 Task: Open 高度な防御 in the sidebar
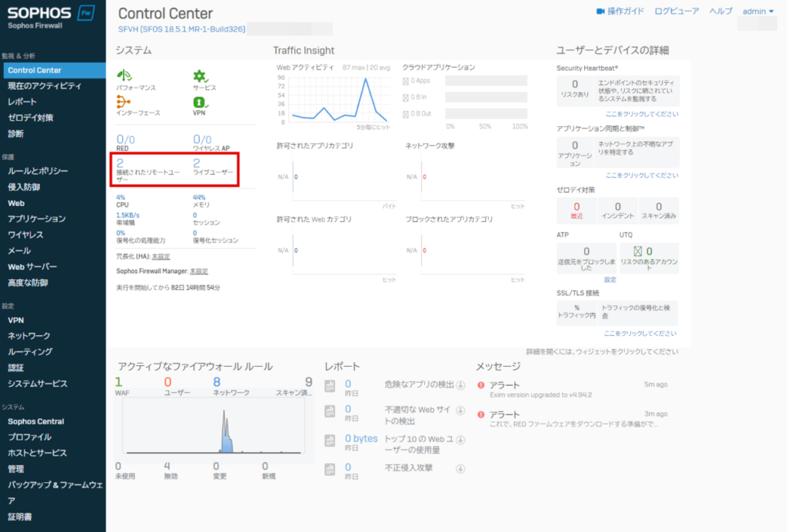(28, 283)
